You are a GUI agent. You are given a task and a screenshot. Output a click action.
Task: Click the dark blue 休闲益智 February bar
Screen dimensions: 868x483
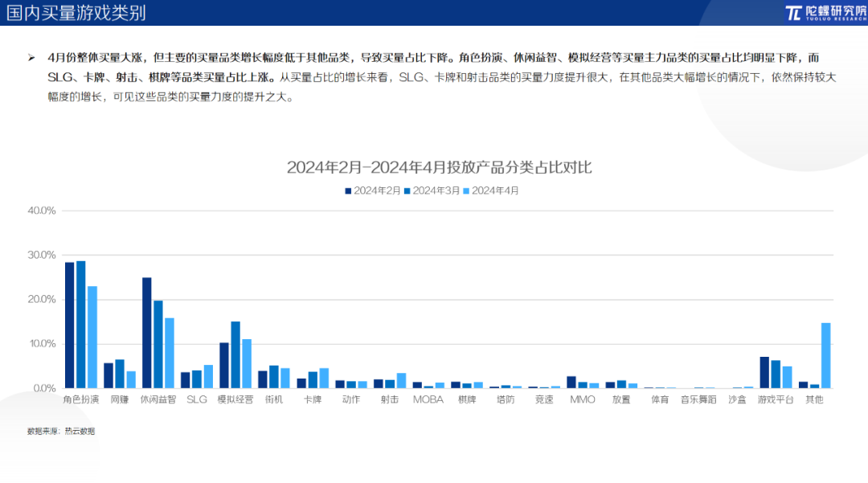[x=147, y=333]
